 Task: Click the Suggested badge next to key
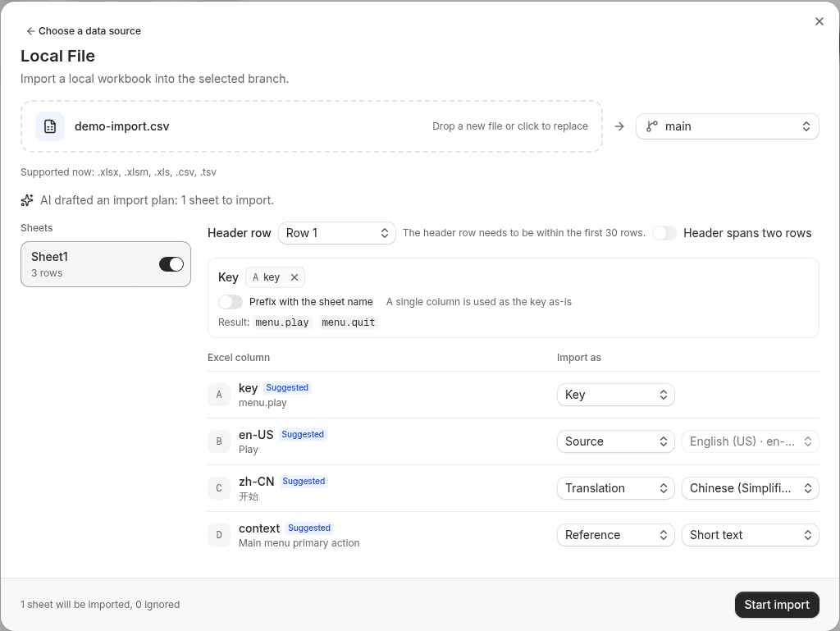(x=287, y=387)
